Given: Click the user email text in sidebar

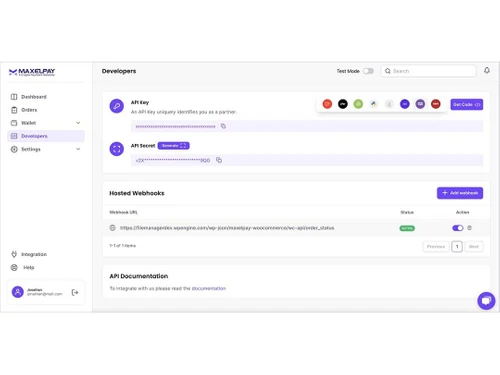Looking at the screenshot, I should (x=45, y=294).
